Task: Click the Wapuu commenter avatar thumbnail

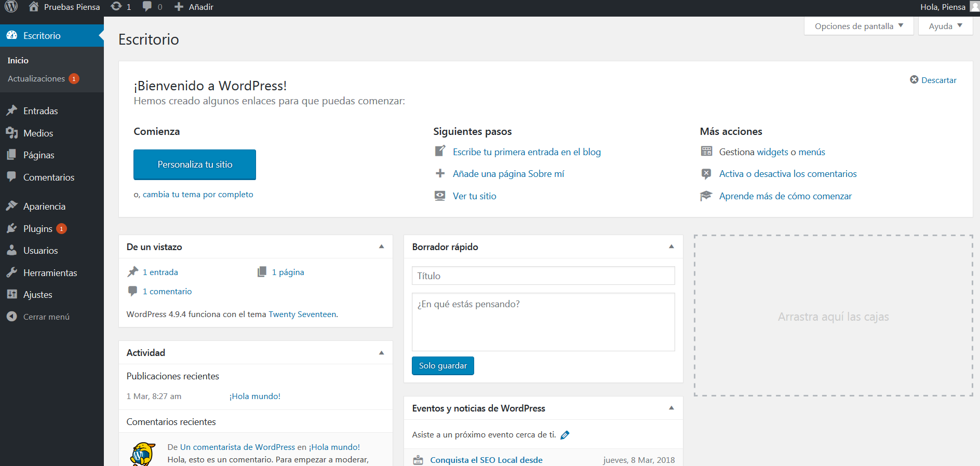Action: (x=143, y=454)
